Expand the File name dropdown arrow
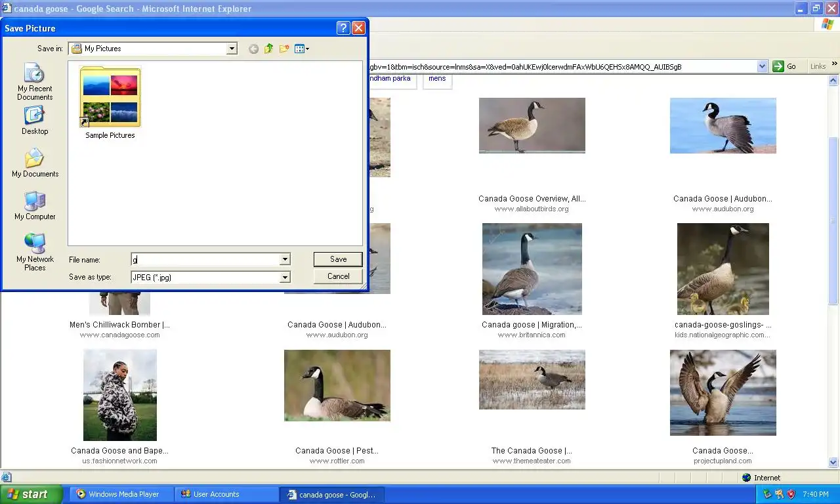The height and width of the screenshot is (504, 840). (285, 260)
